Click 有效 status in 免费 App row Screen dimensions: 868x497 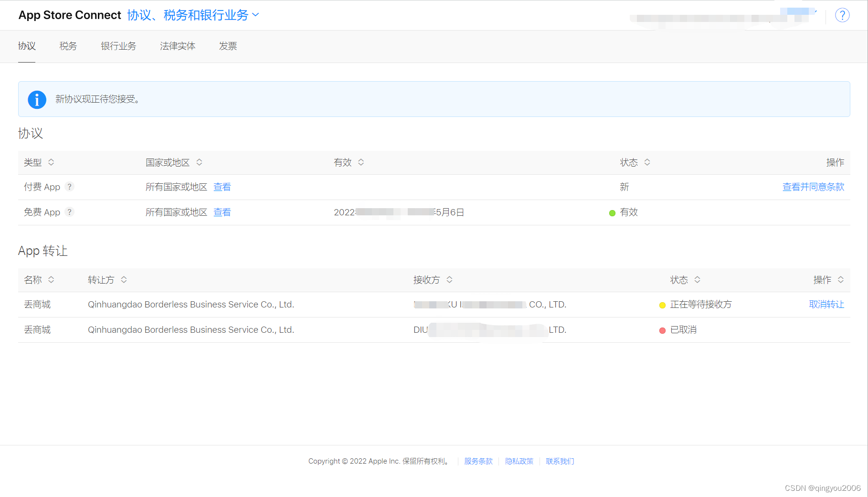[629, 212]
